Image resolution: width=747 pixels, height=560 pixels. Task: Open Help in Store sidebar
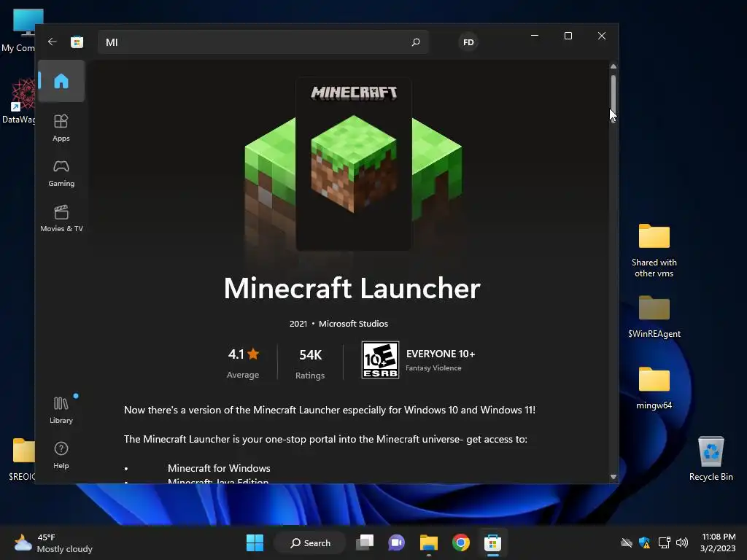[x=61, y=455]
